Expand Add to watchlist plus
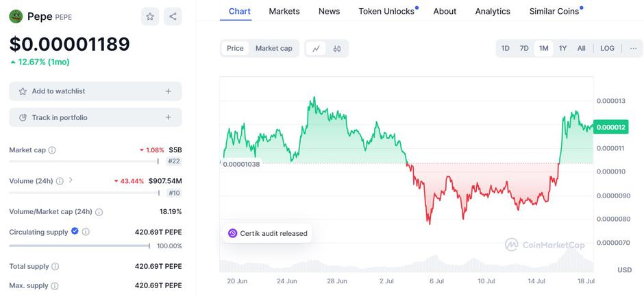Image resolution: width=644 pixels, height=297 pixels. point(168,91)
